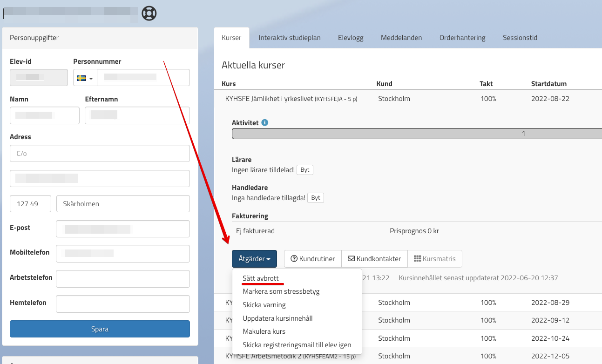The width and height of the screenshot is (602, 364).
Task: Open the Orderhantering tab
Action: (462, 38)
